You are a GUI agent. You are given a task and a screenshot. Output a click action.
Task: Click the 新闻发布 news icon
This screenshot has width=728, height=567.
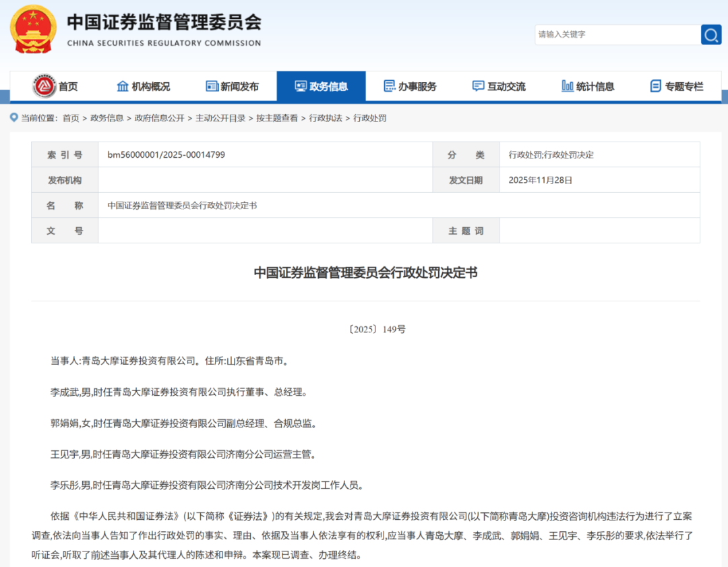pyautogui.click(x=212, y=86)
